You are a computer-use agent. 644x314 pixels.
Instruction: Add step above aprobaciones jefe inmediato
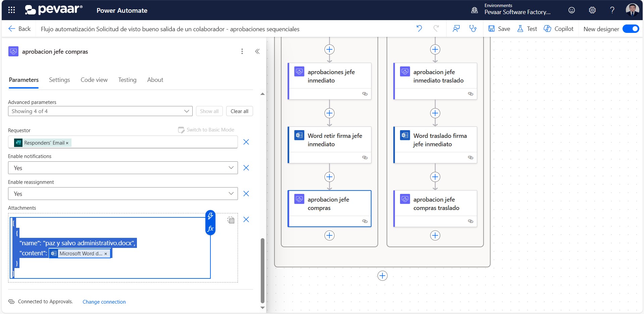330,50
